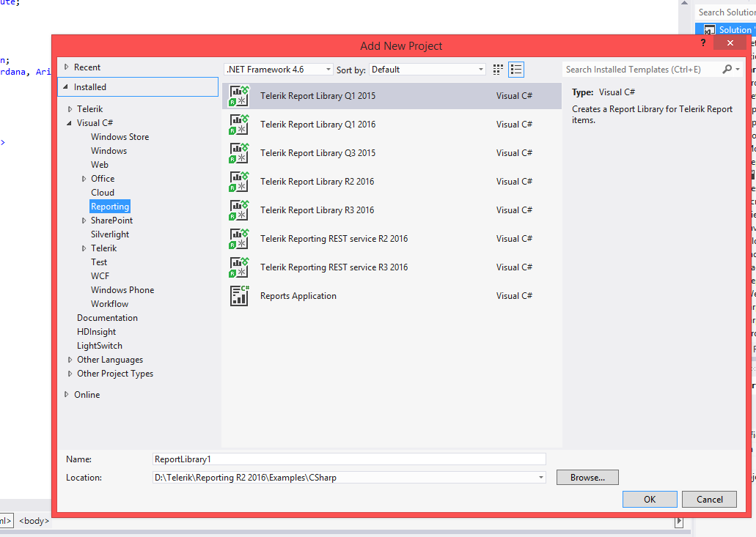Click Search Solution Explorer box behind dialog
Viewport: 756px width, 537px height.
pyautogui.click(x=726, y=12)
